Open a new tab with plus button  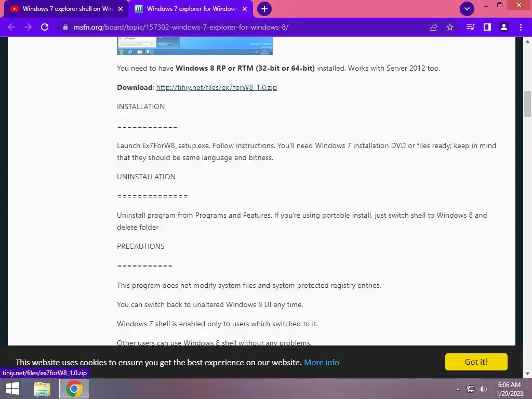[x=264, y=9]
